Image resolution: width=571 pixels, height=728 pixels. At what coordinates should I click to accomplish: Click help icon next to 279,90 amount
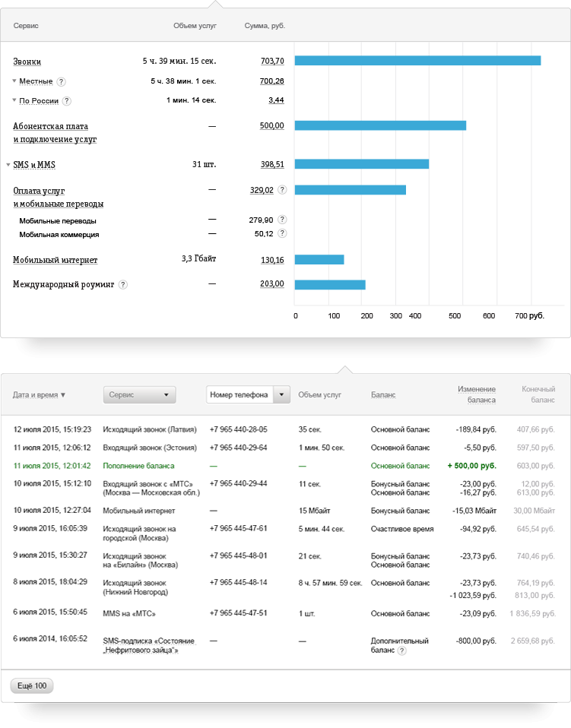click(x=282, y=220)
